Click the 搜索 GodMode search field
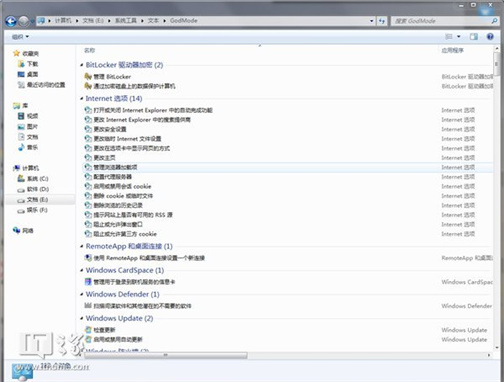The height and width of the screenshot is (382, 504). 445,21
